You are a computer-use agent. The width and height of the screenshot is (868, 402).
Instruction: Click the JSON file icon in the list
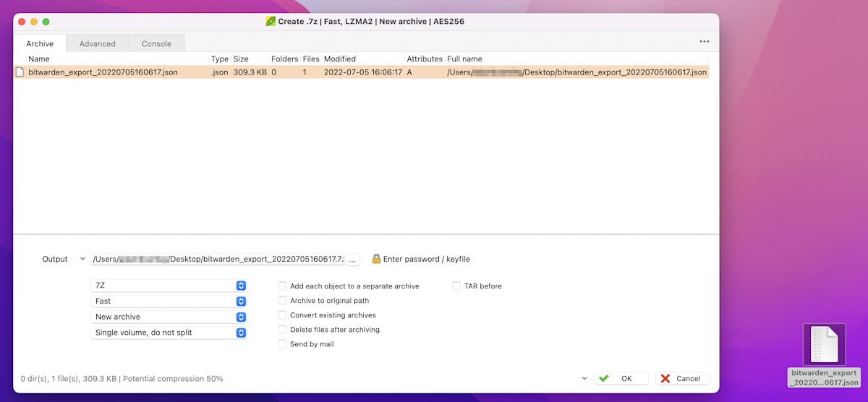point(20,72)
